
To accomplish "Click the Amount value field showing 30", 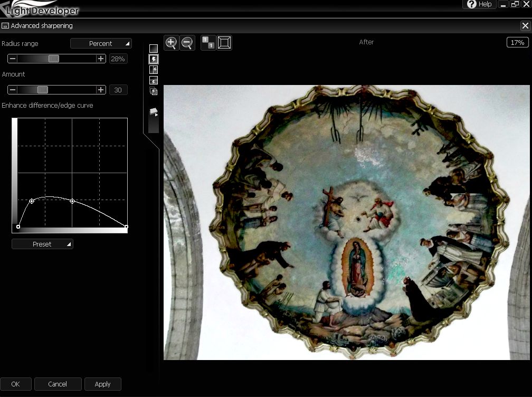I will point(118,90).
